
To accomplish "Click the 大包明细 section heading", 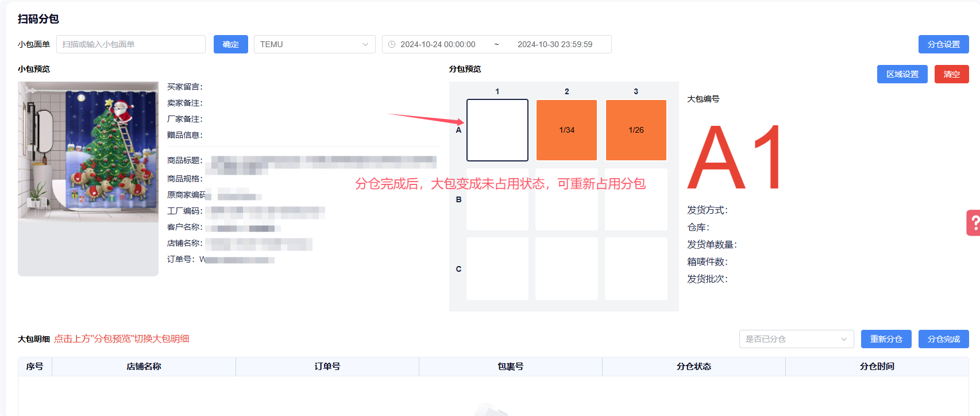I will tap(34, 339).
